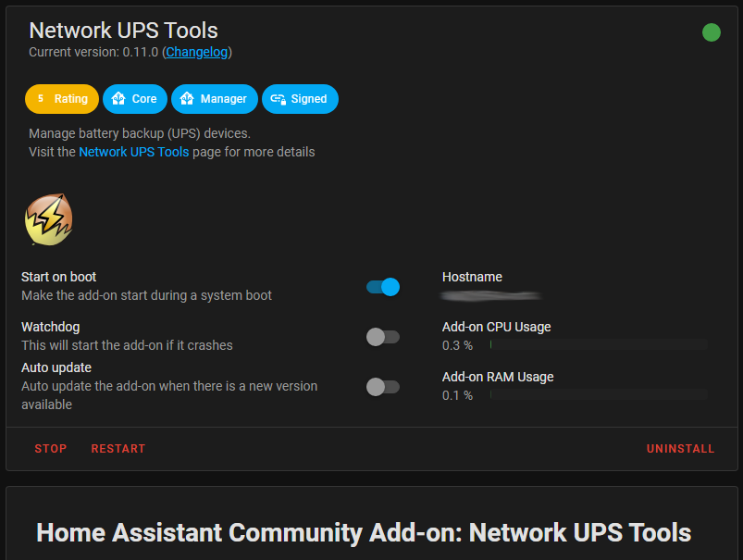Viewport: 743px width, 560px height.
Task: Click the UNINSTALL button
Action: tap(680, 449)
